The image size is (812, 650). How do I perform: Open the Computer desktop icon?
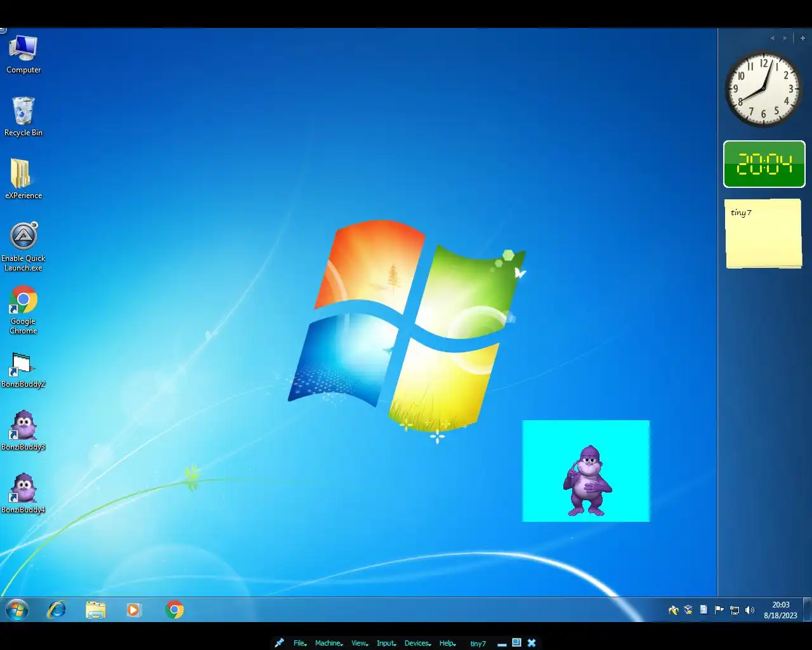coord(23,55)
